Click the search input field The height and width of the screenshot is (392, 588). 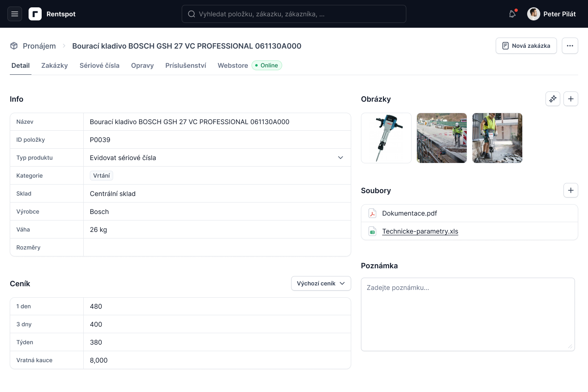pos(294,14)
